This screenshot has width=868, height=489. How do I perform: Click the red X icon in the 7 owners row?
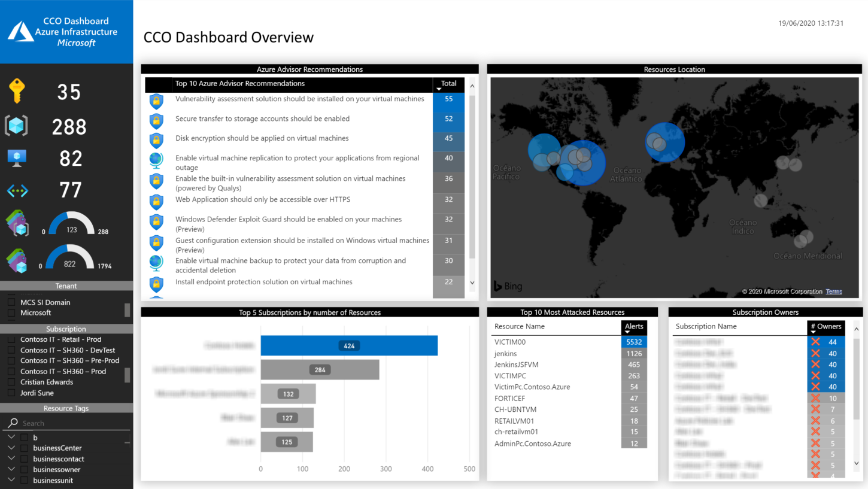(815, 409)
